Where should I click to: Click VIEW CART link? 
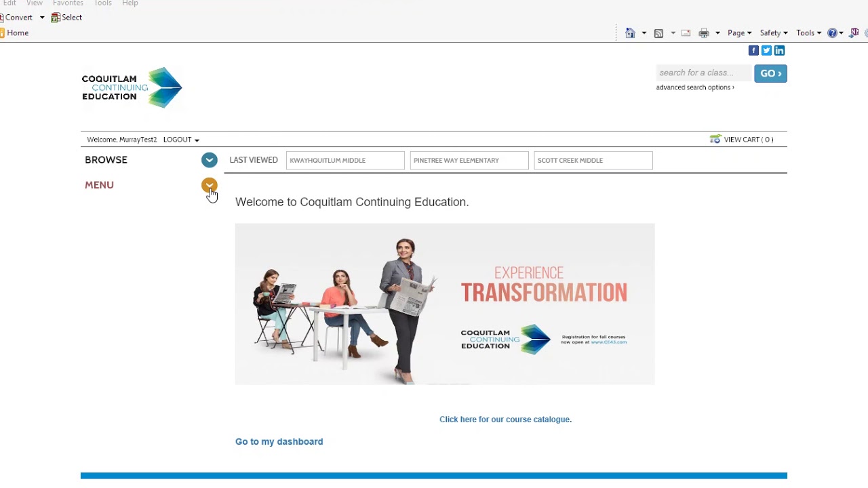click(x=748, y=140)
